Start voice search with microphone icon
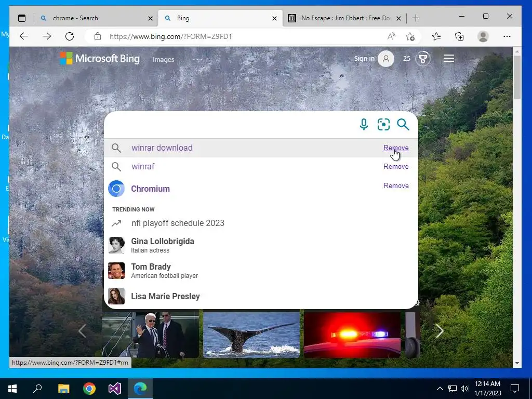 364,125
